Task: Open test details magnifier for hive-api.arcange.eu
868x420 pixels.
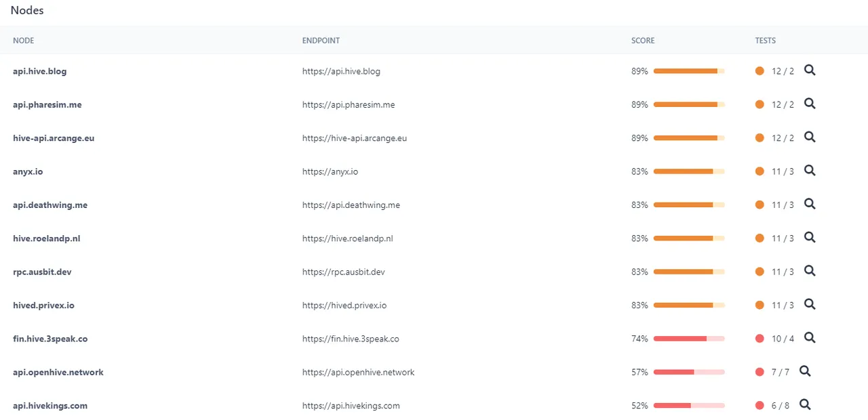Action: click(810, 137)
